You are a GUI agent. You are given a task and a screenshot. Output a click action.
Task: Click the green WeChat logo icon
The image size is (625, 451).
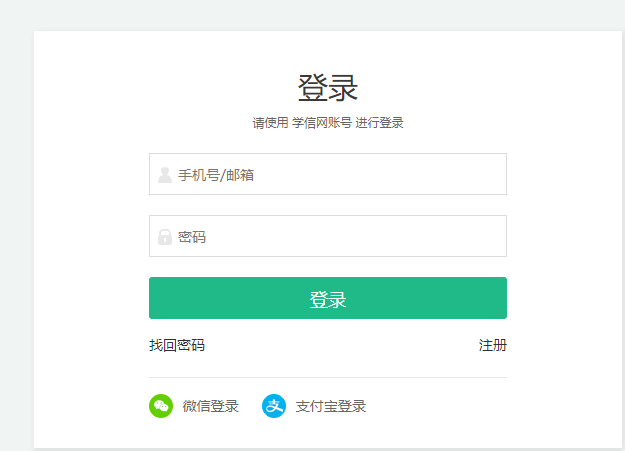[161, 406]
